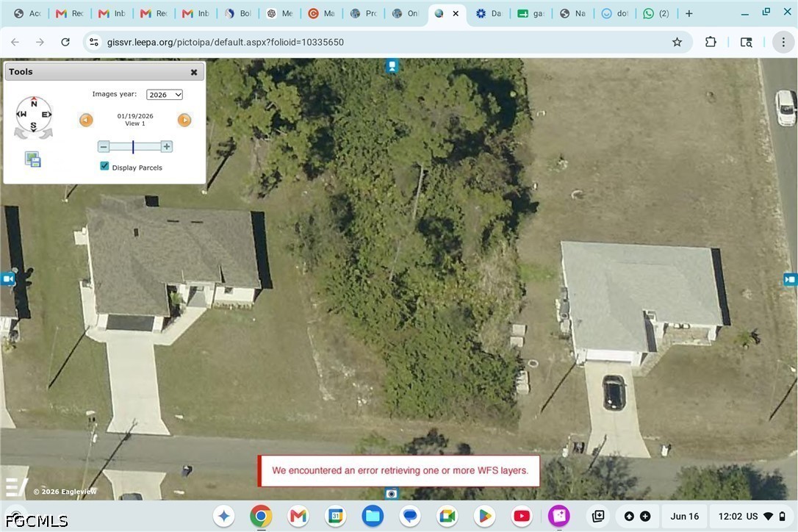Open the Images year dropdown

tap(165, 95)
